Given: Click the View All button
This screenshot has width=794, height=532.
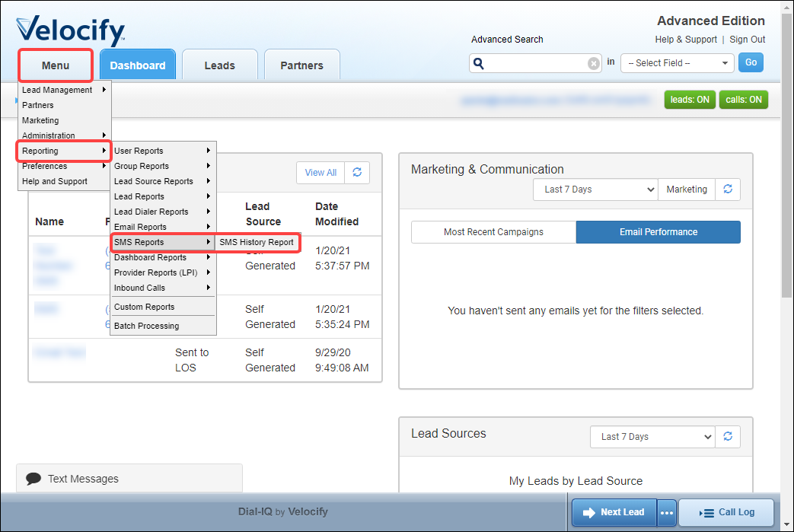Looking at the screenshot, I should tap(320, 173).
